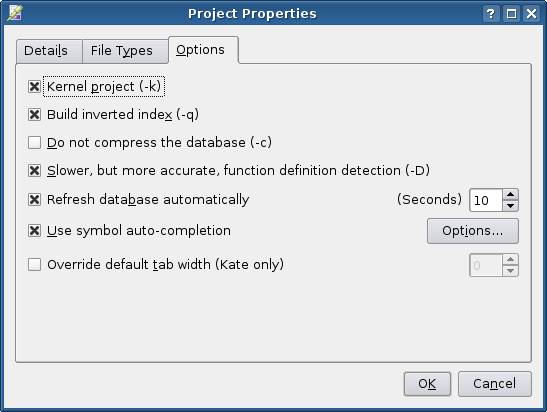
Task: Click up arrow of tab width spinner
Action: coord(510,259)
